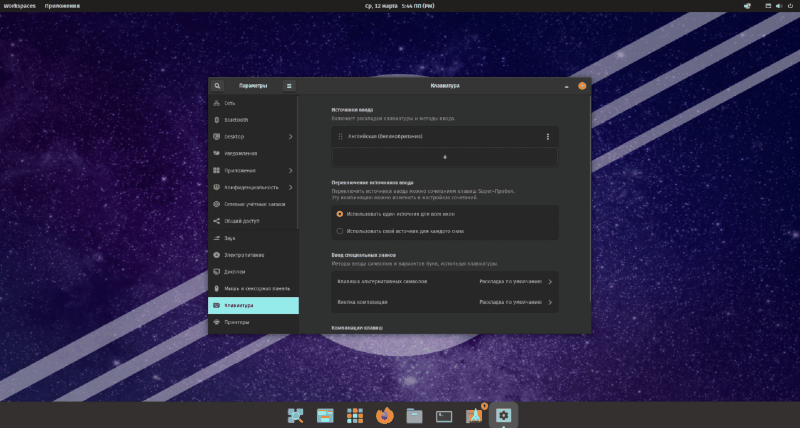Click the Дисплеи monitor icon
The height and width of the screenshot is (428, 800).
[216, 272]
